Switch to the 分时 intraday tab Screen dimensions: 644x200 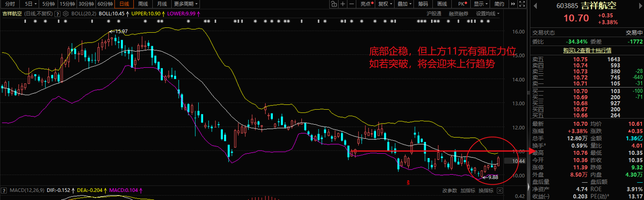10,4
